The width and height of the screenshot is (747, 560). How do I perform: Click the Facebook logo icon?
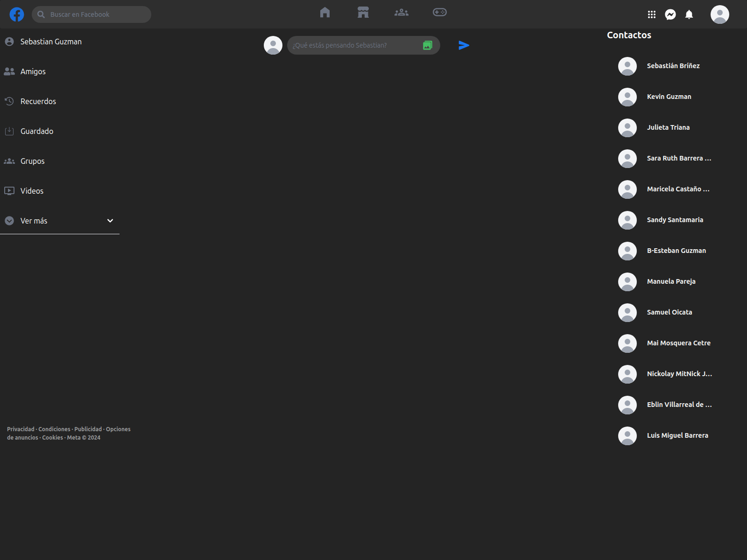click(17, 14)
